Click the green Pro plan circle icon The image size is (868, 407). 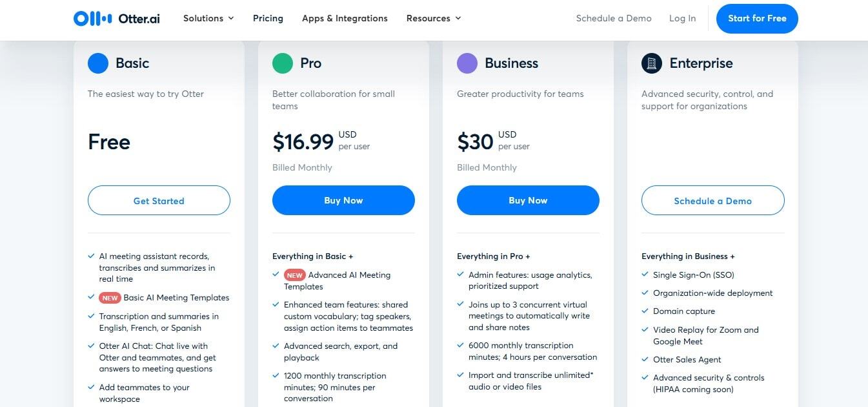tap(283, 63)
